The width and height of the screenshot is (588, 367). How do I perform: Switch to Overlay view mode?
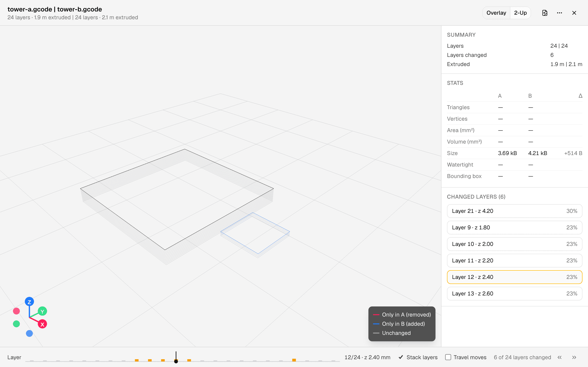496,13
